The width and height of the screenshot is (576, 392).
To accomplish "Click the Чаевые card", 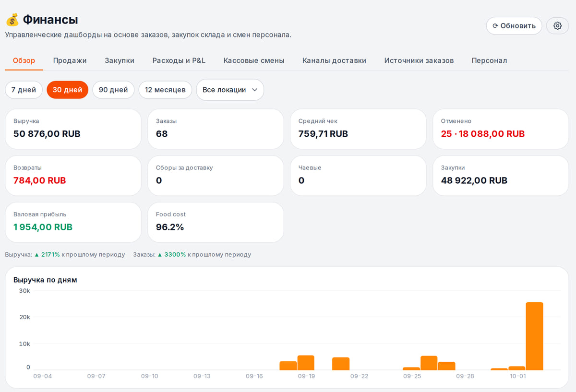I will tap(358, 176).
